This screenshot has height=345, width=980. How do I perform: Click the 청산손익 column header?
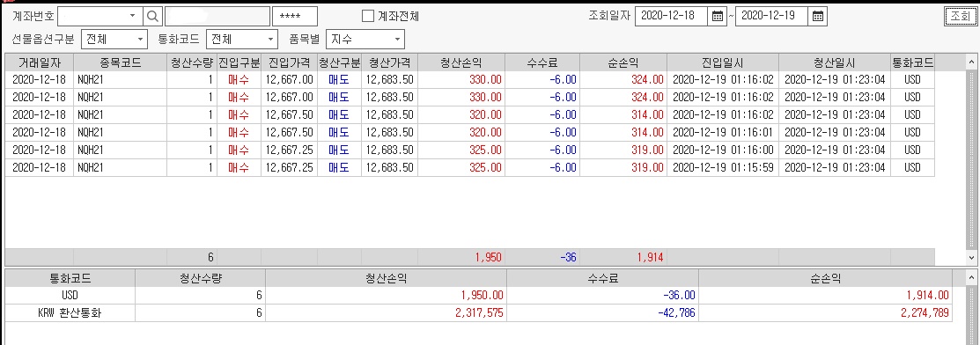461,62
